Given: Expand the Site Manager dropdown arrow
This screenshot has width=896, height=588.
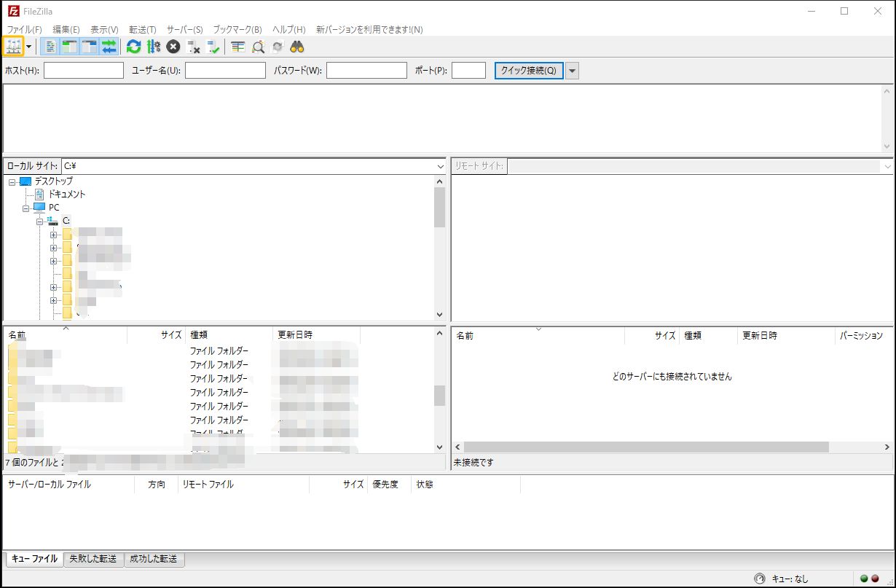Looking at the screenshot, I should click(x=28, y=46).
